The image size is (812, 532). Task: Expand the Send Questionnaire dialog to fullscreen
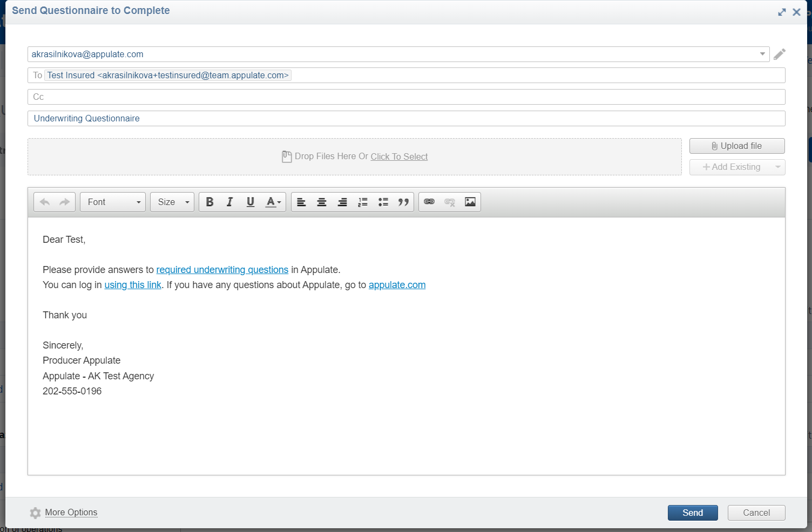click(x=782, y=11)
